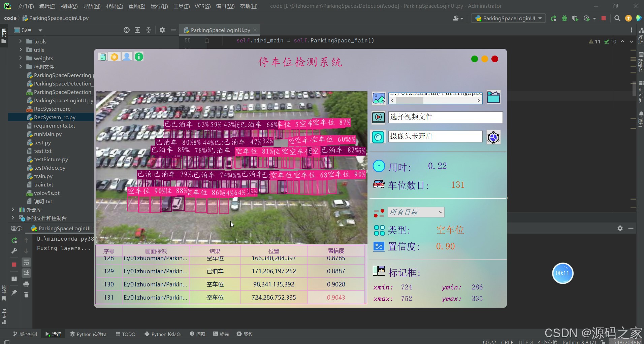Select yolov5s.pt in project tree

[x=46, y=193]
